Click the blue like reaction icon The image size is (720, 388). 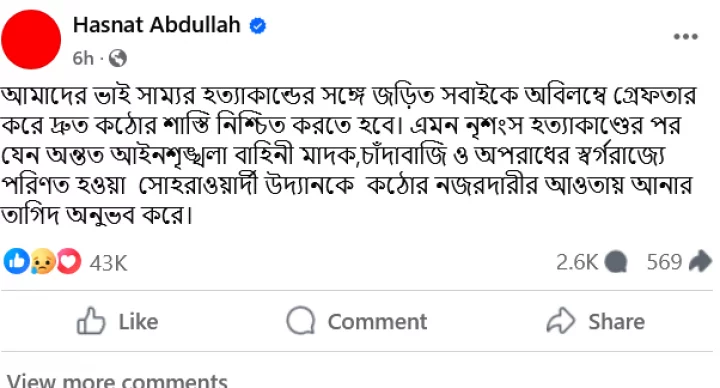point(17,261)
